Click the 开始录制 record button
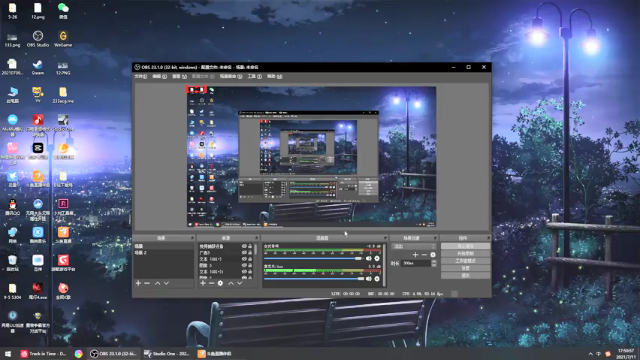Screen dimensions: 640x360 [465, 253]
